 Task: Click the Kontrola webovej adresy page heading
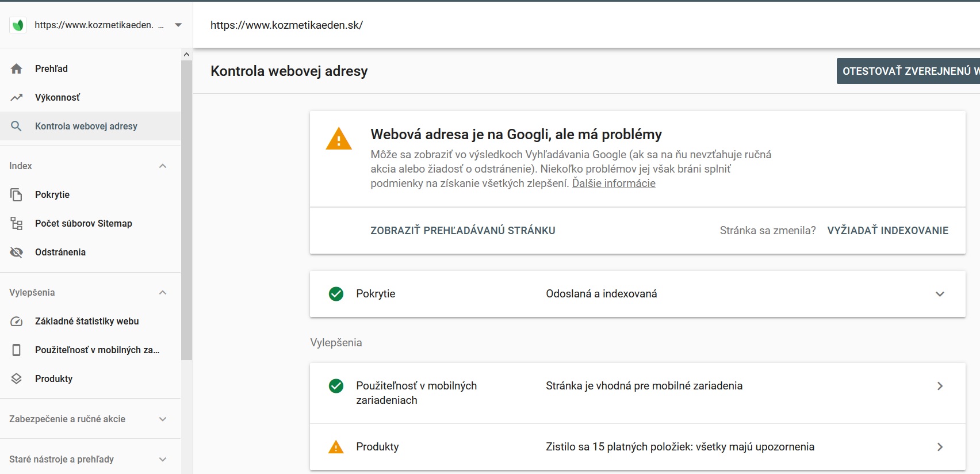click(x=289, y=71)
